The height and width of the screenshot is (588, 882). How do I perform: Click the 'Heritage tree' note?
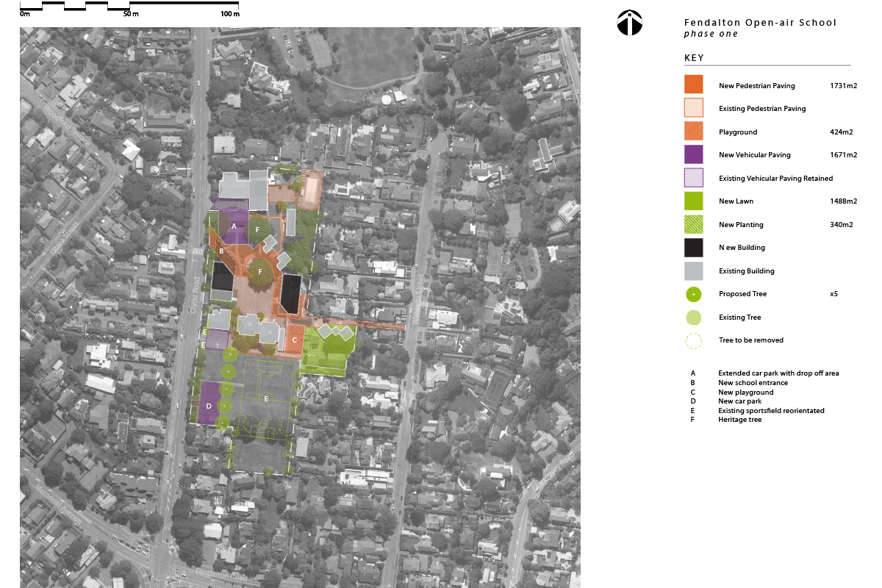click(x=739, y=420)
